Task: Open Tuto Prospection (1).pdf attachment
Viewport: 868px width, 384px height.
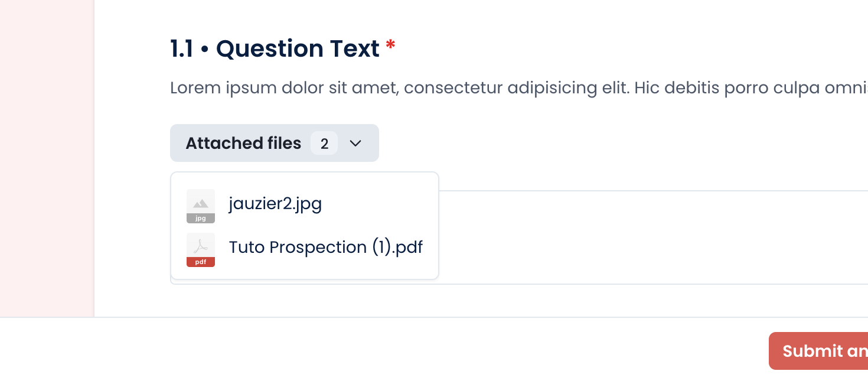Action: point(326,247)
